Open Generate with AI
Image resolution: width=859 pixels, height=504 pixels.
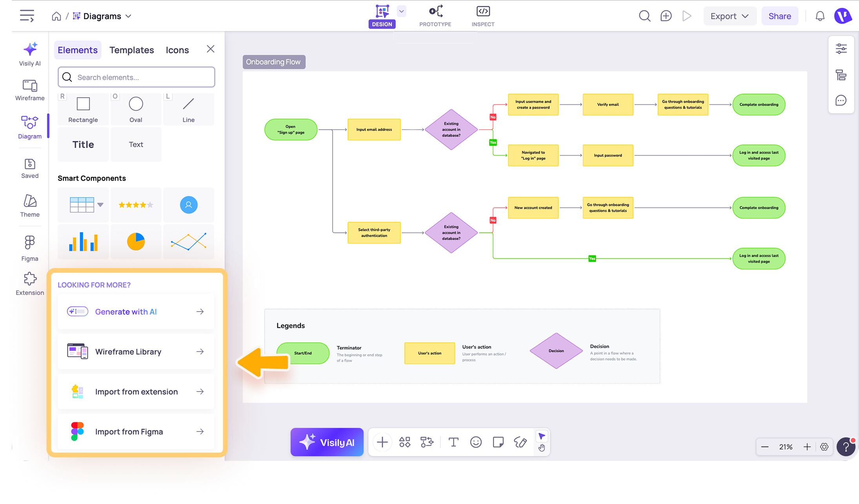pos(136,312)
